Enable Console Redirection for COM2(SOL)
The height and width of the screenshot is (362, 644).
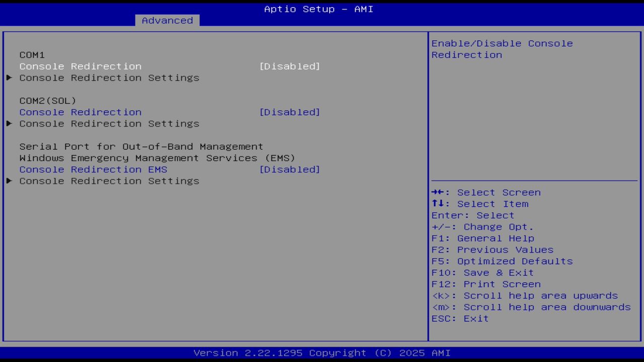[80, 112]
